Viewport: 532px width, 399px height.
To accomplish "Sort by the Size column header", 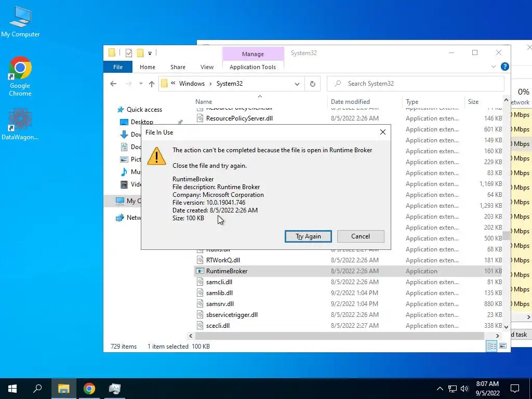I will pos(473,102).
